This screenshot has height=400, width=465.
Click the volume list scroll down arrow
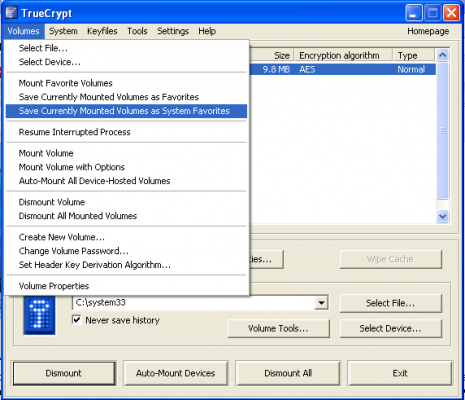(443, 216)
